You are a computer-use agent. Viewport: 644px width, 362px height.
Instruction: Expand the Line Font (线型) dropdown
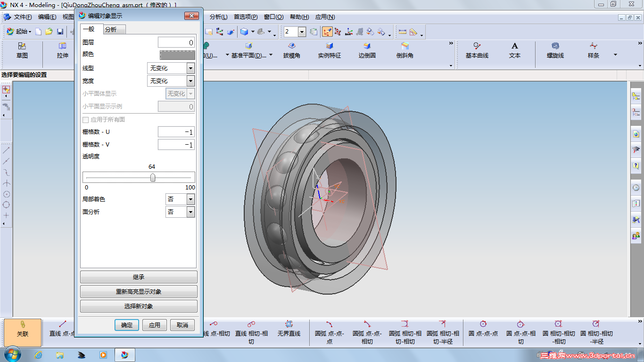(x=190, y=68)
